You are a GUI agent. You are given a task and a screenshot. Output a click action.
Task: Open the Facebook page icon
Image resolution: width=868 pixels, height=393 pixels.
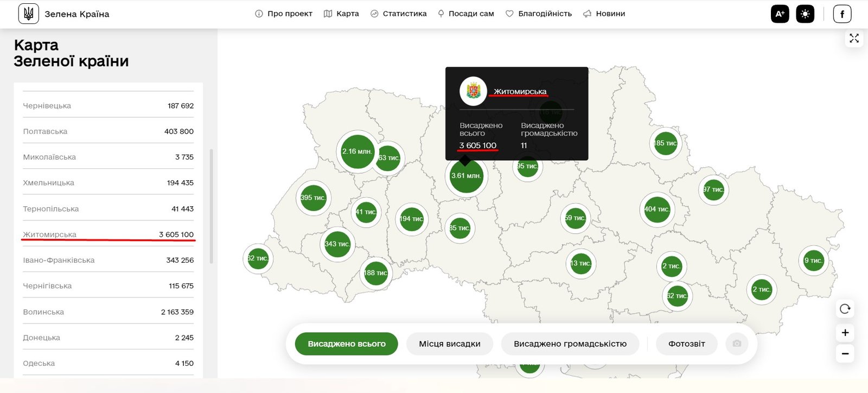coord(842,14)
